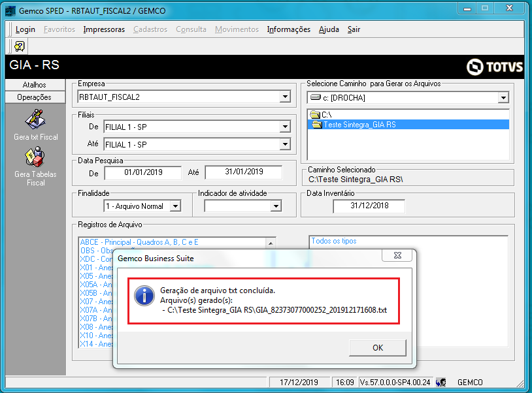Click the TOTVS logo on the banner
Screen dimensions: 532x393
coord(495,67)
